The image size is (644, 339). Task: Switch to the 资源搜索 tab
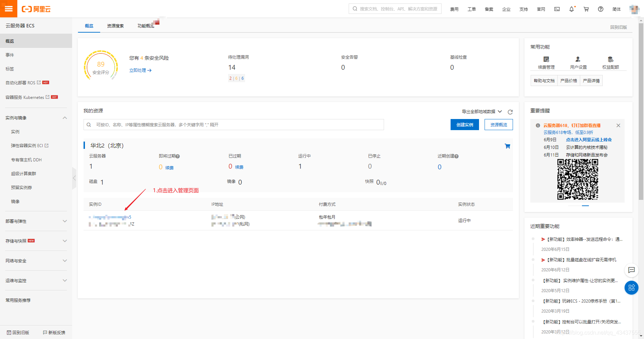pos(115,26)
